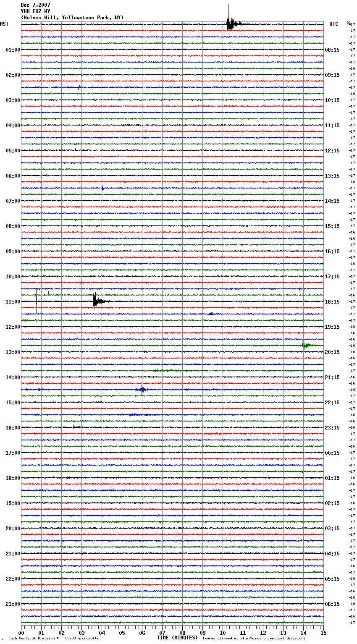This screenshot has height=644, width=357.
Task: Click the '18:15' UTC time label
Action: click(x=332, y=302)
